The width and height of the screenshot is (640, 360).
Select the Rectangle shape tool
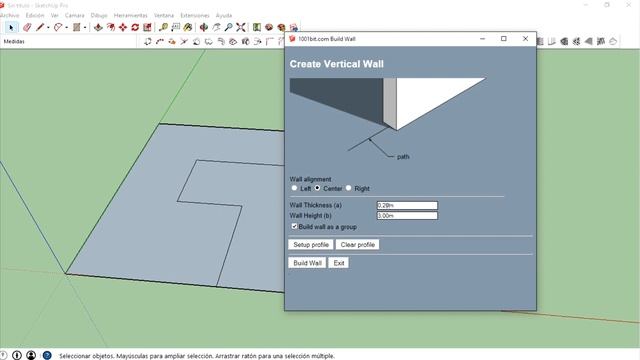point(76,27)
